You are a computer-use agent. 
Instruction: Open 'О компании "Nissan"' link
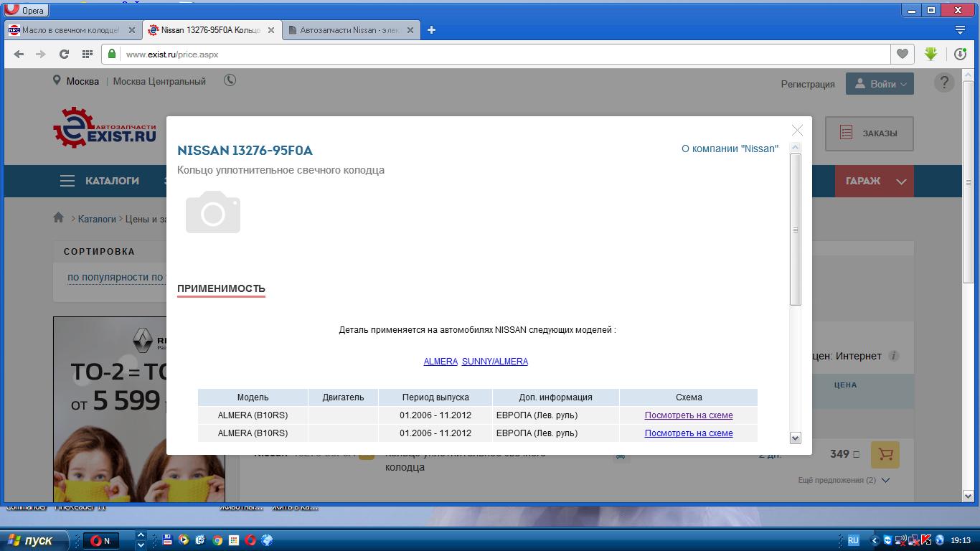tap(730, 149)
